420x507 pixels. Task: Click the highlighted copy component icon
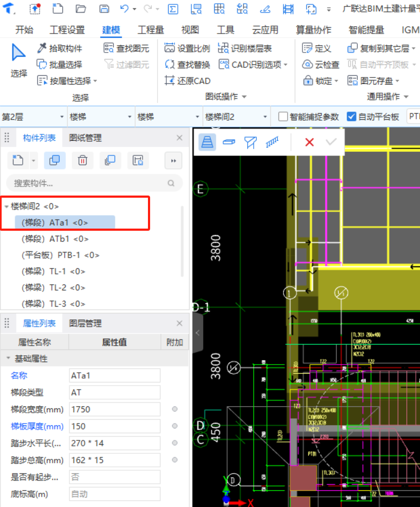coord(55,160)
